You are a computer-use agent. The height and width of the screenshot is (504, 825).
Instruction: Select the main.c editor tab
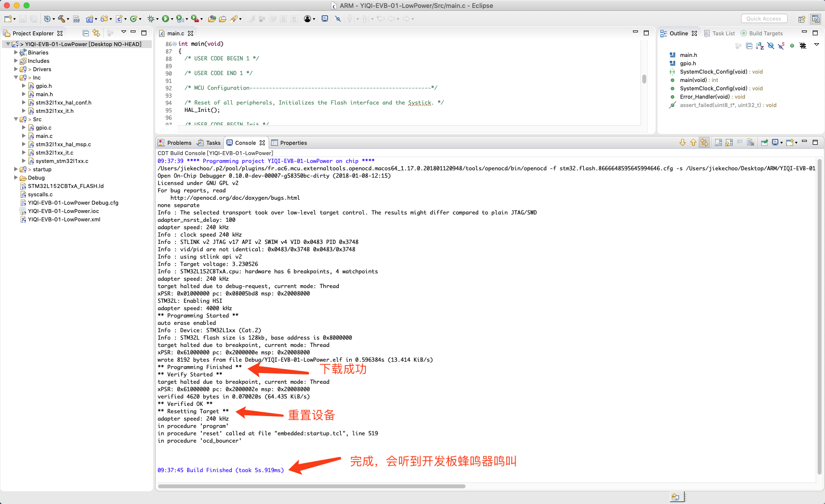(x=176, y=33)
